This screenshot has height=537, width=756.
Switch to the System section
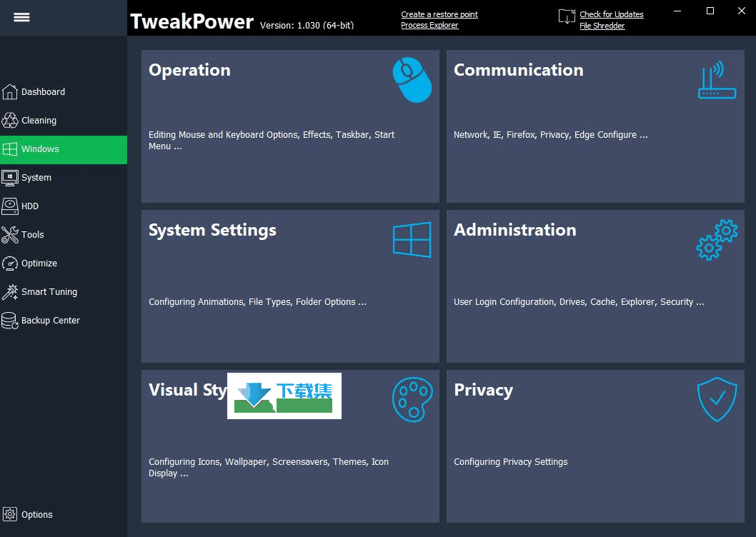64,177
